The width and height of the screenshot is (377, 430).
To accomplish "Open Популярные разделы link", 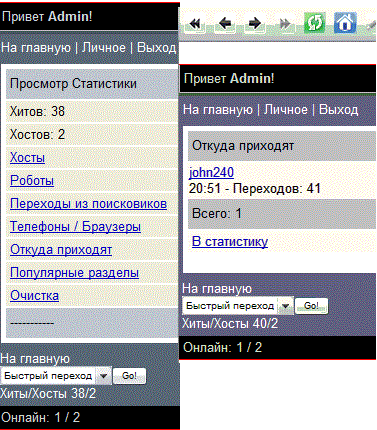I will point(74,272).
